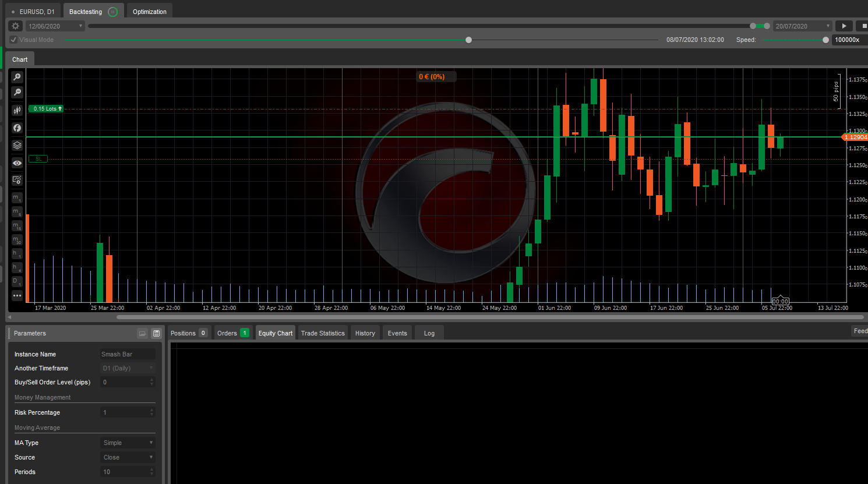Open the start date 12/06/2020 dropdown
This screenshot has width=868, height=484.
click(x=55, y=26)
